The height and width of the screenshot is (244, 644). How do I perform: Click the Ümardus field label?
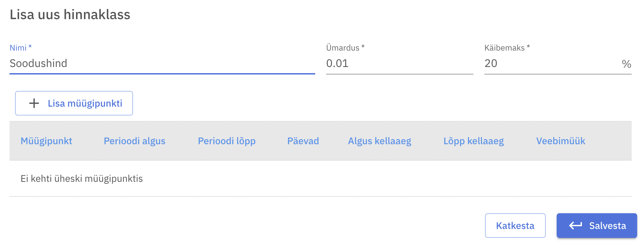click(x=342, y=48)
